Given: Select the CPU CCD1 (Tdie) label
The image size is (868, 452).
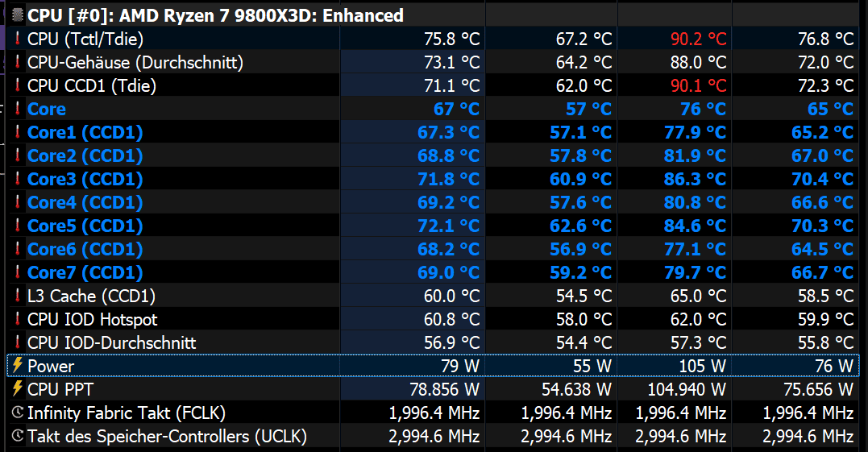Looking at the screenshot, I should click(92, 85).
